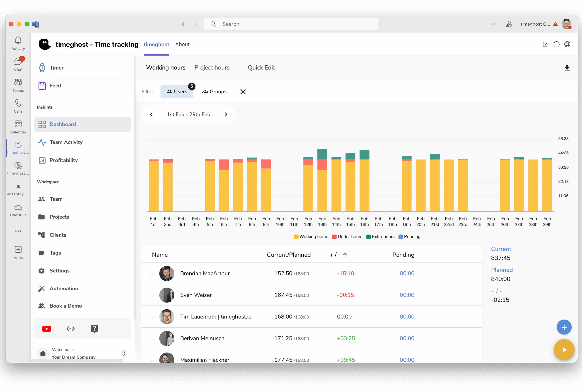This screenshot has height=392, width=582.
Task: Click the code embed icon
Action: (x=70, y=329)
